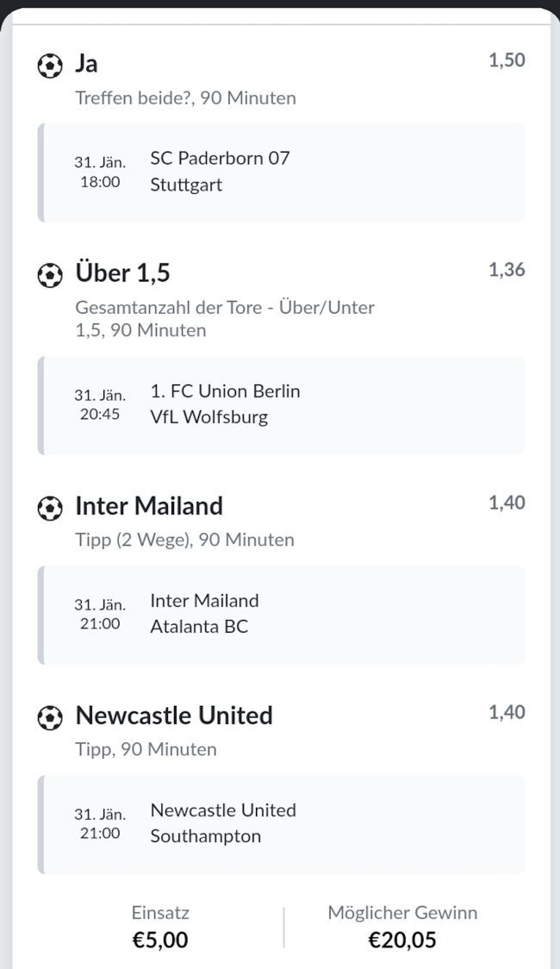The width and height of the screenshot is (560, 969).
Task: Click the "Treffen beide?, 90 Minuten" market label
Action: coord(185,97)
